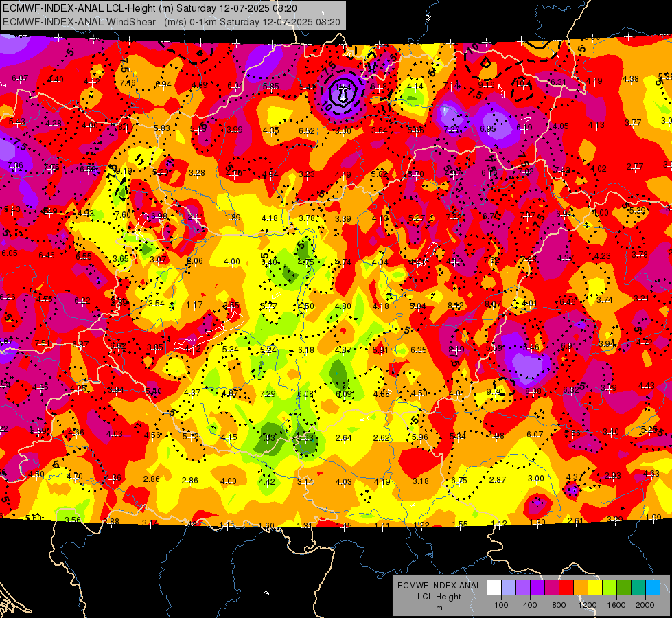
Task: Click the wind shear value '4.42'
Action: coord(266,482)
